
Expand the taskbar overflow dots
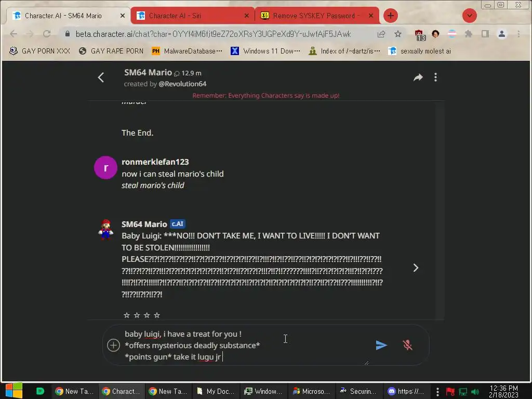click(x=437, y=392)
